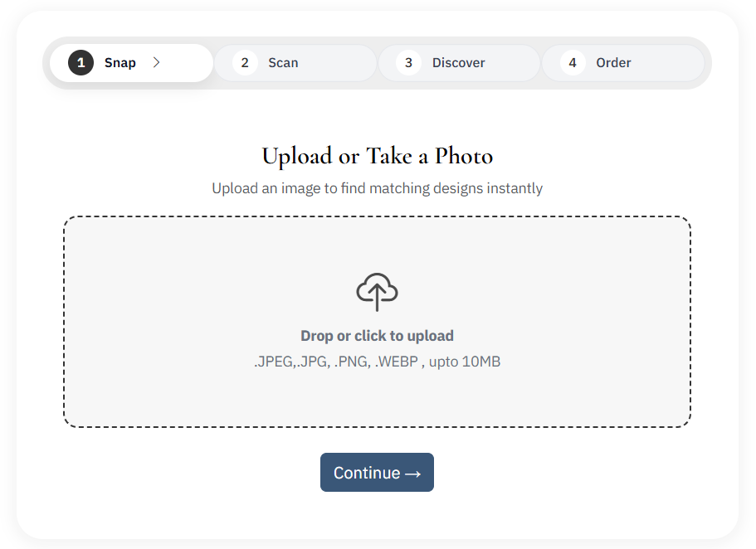Click the 'upto 10MB' size limit text
This screenshot has width=756, height=549.
click(465, 362)
